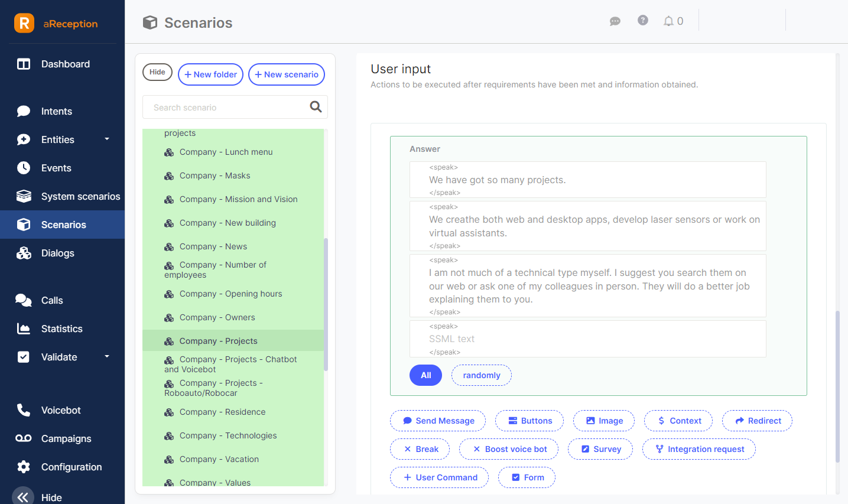Click the Calls chat bubbles icon
Screen dimensions: 848x504
[24, 300]
